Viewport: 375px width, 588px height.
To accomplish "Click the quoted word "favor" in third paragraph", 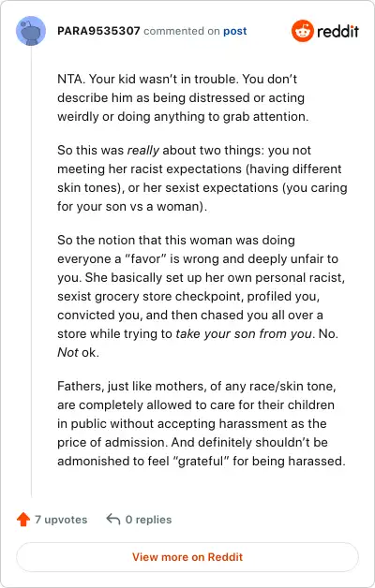I will 145,258.
